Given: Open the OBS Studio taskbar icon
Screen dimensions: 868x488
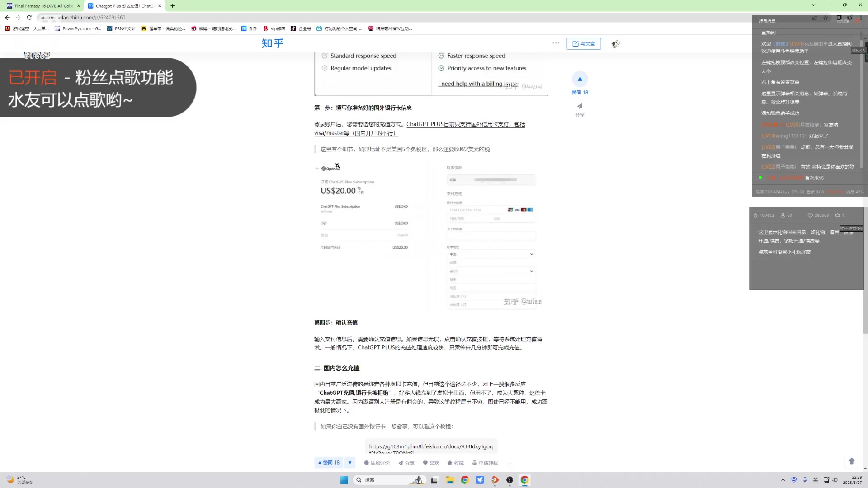Looking at the screenshot, I should point(509,480).
